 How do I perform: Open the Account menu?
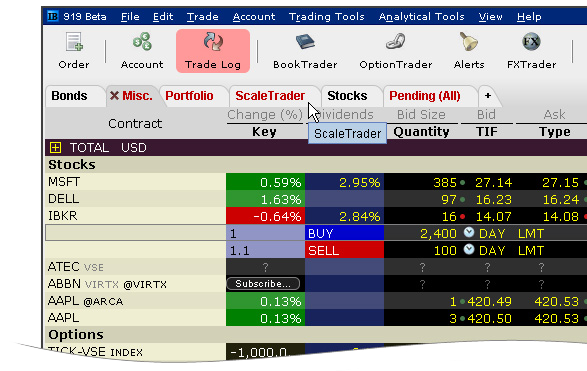point(254,17)
